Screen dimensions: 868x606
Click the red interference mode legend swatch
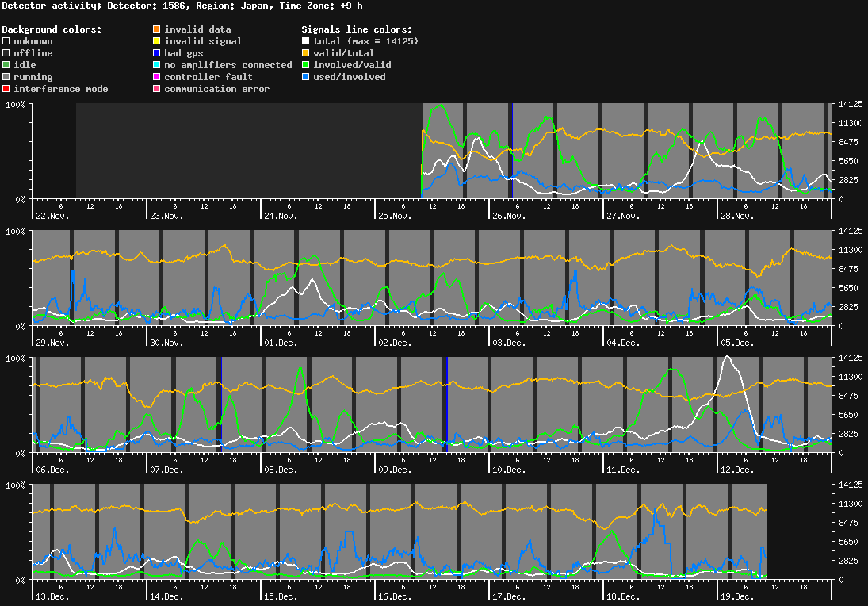coord(6,89)
